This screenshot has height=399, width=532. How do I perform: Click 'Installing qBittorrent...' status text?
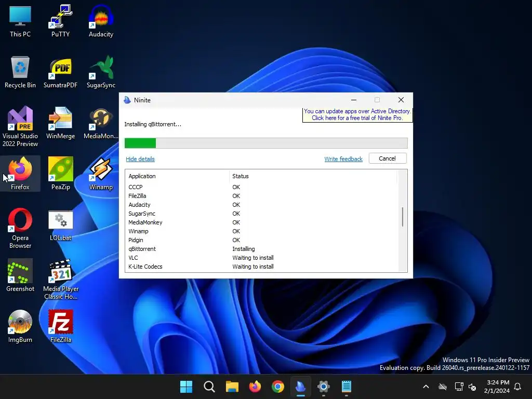point(153,124)
